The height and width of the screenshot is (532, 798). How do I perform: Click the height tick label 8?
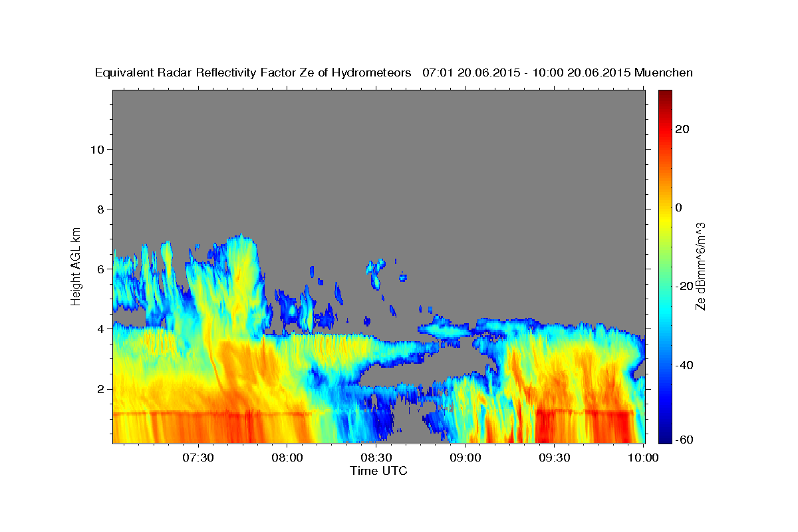coord(100,209)
